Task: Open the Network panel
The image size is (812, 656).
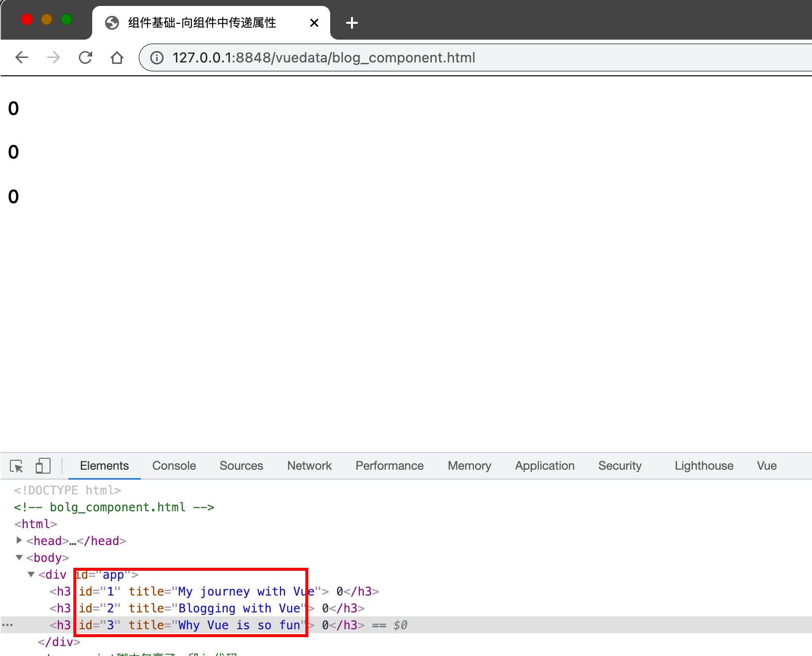Action: (x=309, y=466)
